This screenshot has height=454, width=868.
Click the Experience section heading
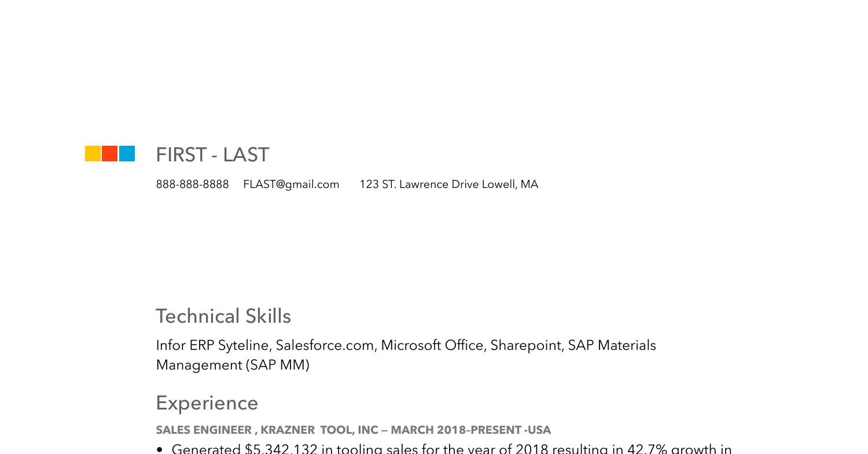(x=207, y=403)
